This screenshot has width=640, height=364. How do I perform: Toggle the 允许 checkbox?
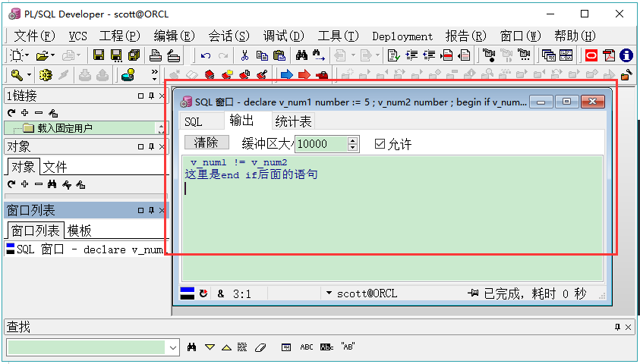pos(380,143)
